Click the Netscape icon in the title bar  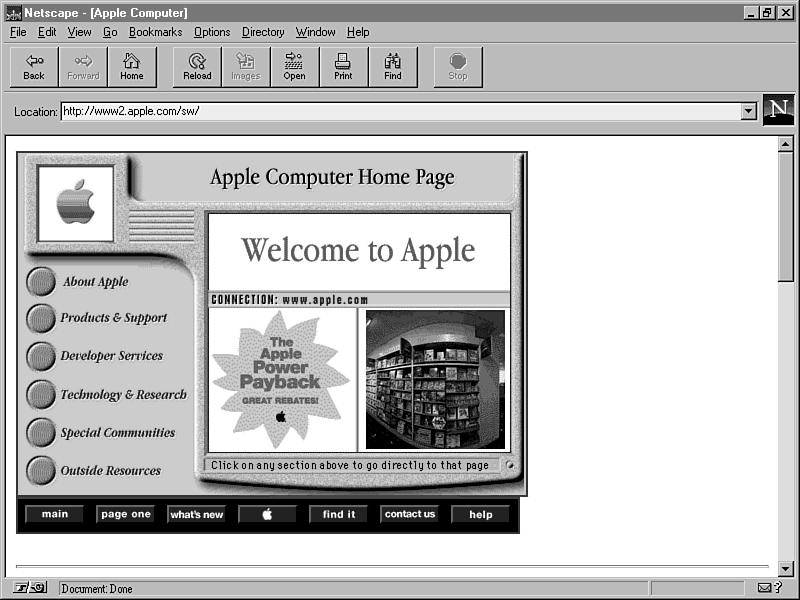pos(13,13)
